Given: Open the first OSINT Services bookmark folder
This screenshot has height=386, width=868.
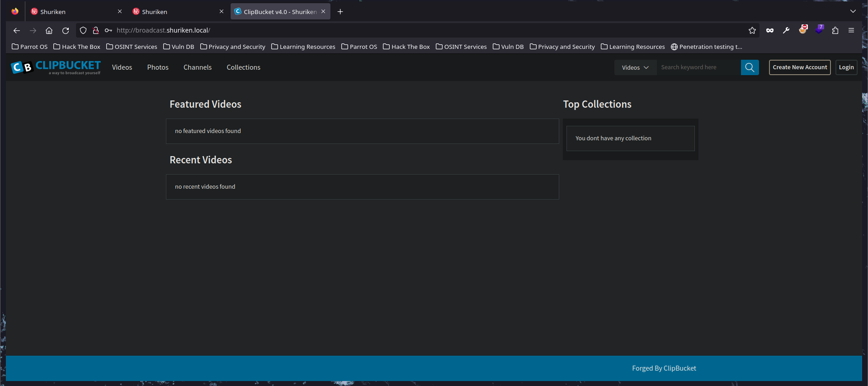Looking at the screenshot, I should point(132,47).
